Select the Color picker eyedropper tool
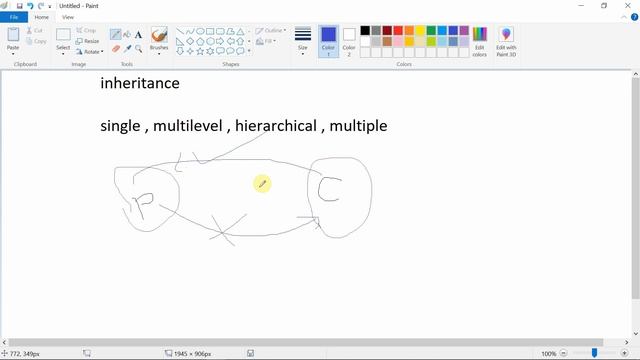The height and width of the screenshot is (360, 640). tap(127, 49)
